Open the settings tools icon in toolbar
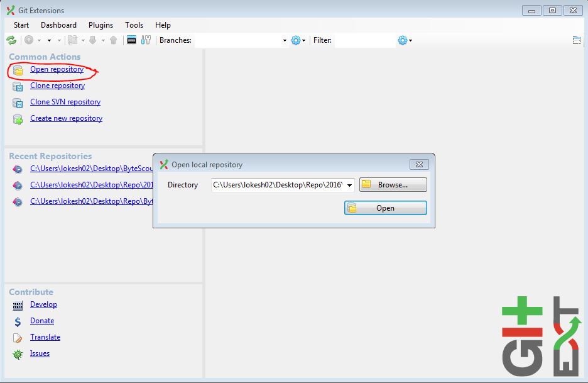Image resolution: width=588 pixels, height=383 pixels. (146, 40)
